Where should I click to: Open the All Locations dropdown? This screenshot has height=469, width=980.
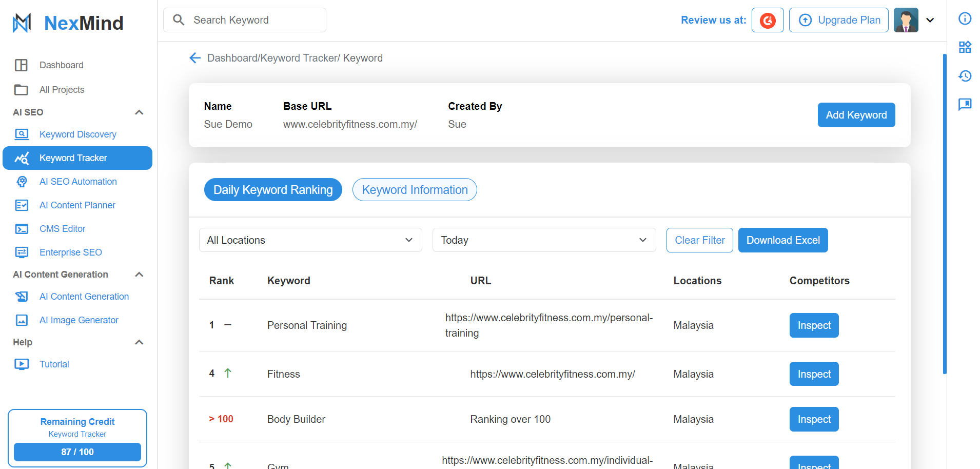pyautogui.click(x=310, y=240)
